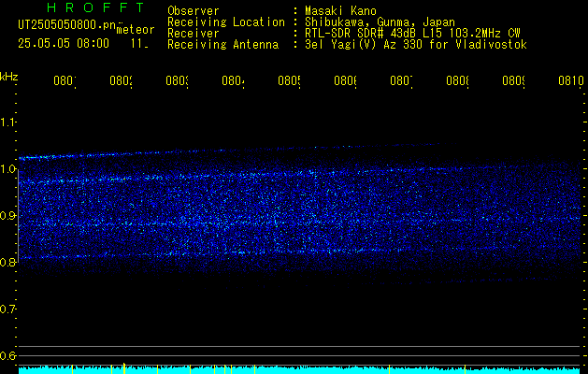Click the kHz axis unit label

(9, 77)
